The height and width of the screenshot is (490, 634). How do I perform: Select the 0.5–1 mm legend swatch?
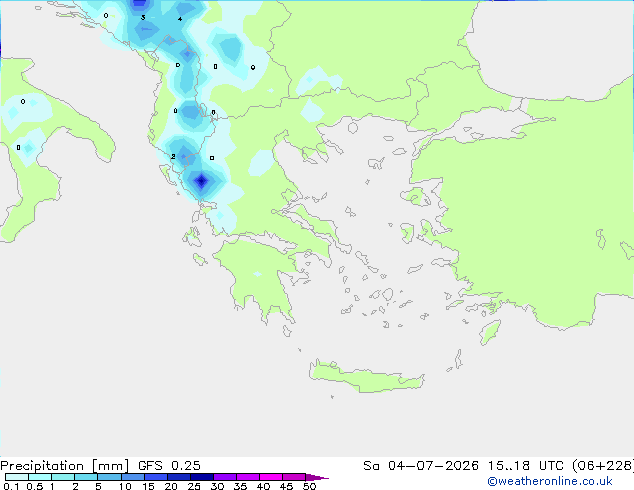tap(40, 477)
